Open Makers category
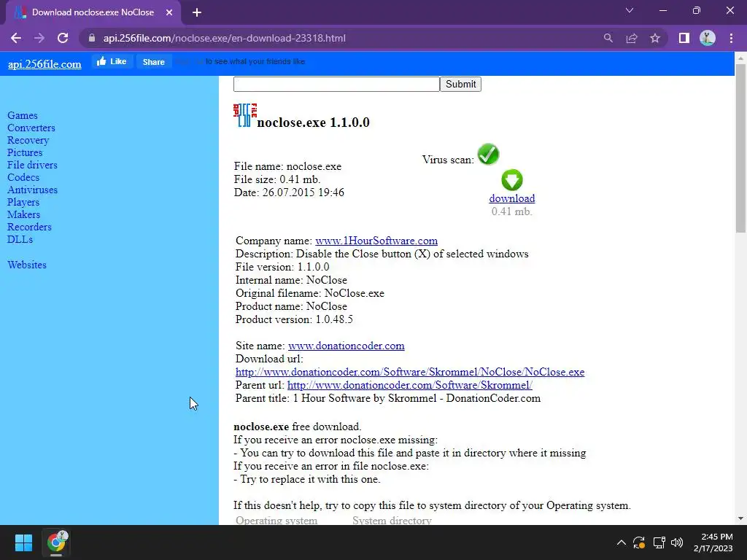 coord(24,215)
